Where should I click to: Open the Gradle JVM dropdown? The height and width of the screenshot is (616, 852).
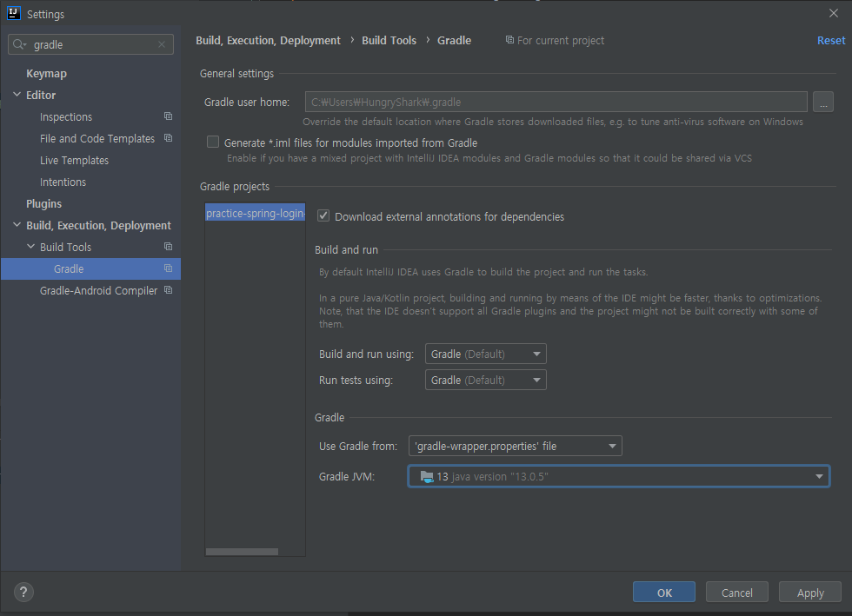coord(619,476)
